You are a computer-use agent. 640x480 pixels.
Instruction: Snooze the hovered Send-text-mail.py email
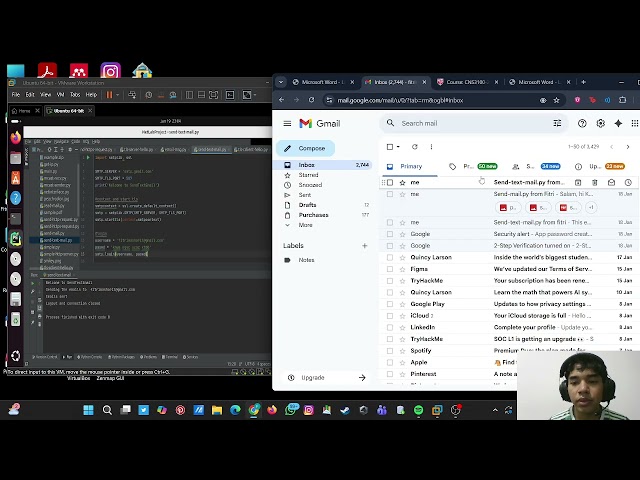click(628, 182)
